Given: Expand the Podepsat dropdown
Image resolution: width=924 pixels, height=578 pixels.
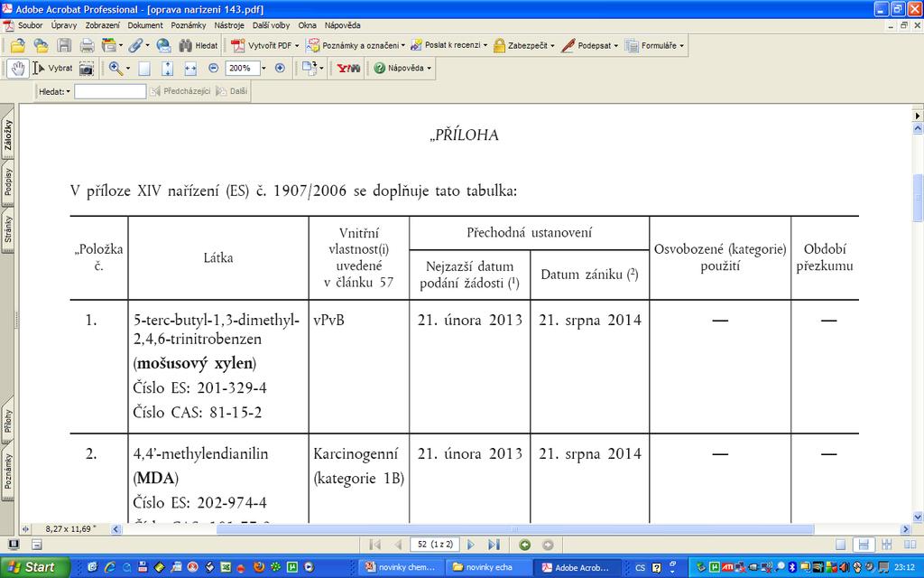Looking at the screenshot, I should (x=615, y=45).
